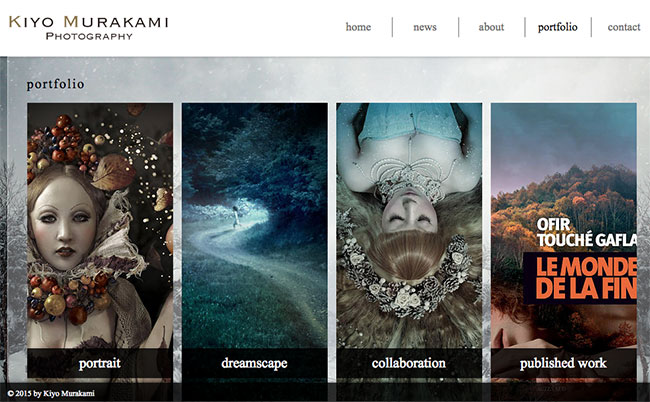The width and height of the screenshot is (650, 402).
Task: Click the fruit-crowned woman portrait image
Action: tap(100, 225)
